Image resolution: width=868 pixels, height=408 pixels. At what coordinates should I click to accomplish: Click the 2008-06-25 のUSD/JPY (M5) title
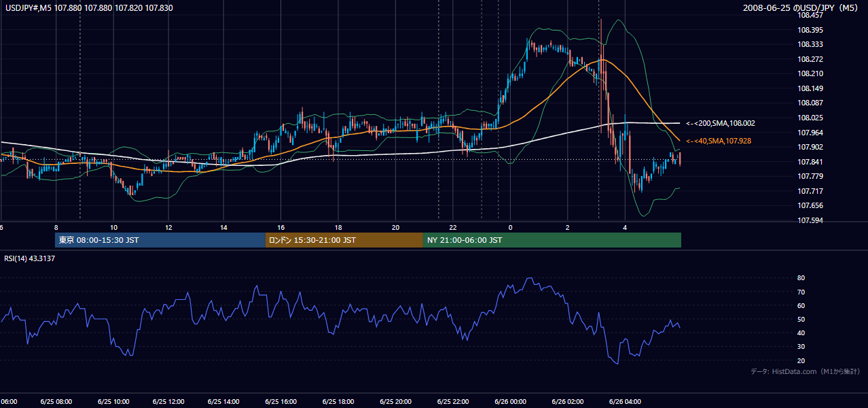pos(801,8)
